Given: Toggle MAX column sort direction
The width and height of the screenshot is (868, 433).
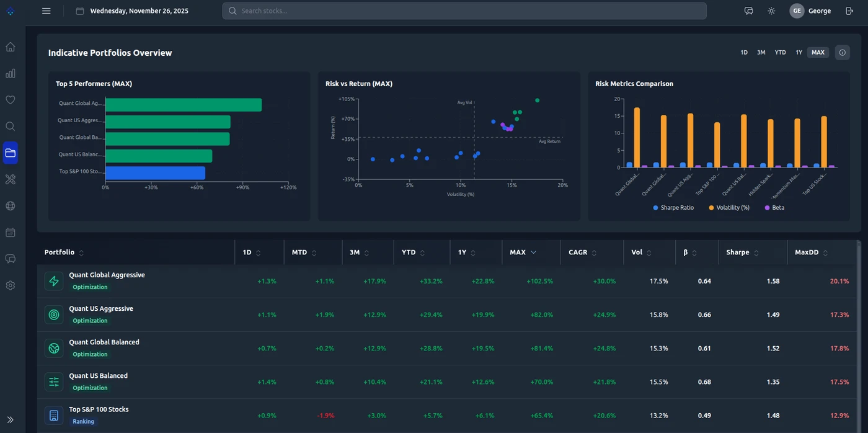Looking at the screenshot, I should 523,252.
